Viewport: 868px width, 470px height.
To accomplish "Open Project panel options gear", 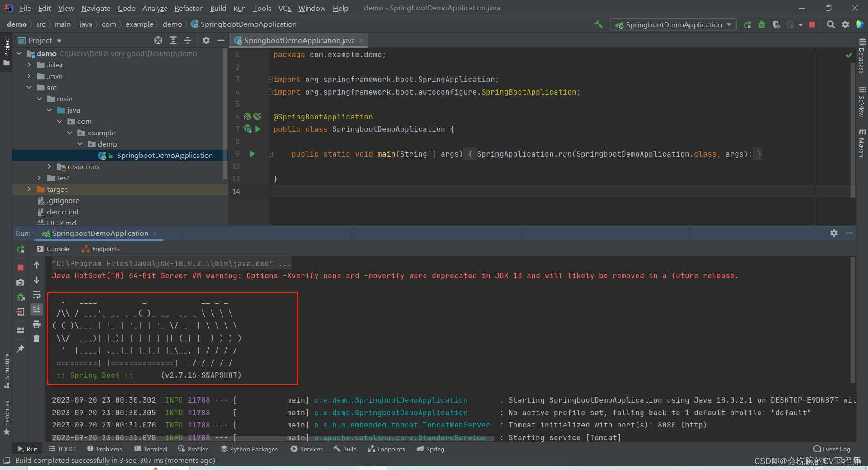I will [x=206, y=41].
